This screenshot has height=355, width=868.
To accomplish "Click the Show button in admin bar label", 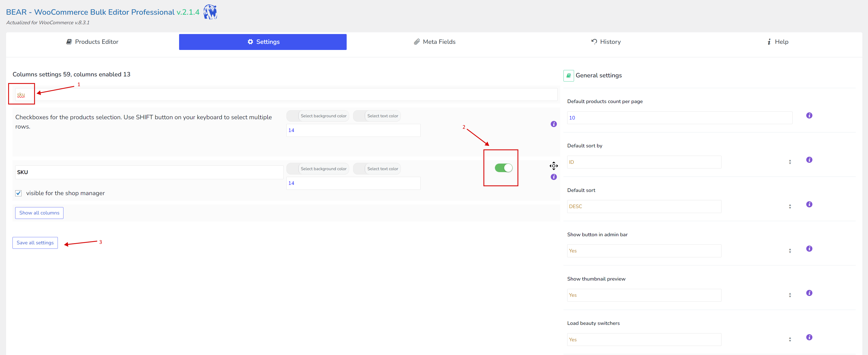I will pos(597,235).
